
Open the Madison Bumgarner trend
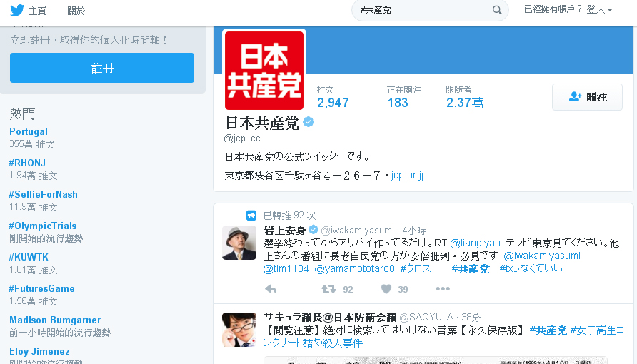55,320
